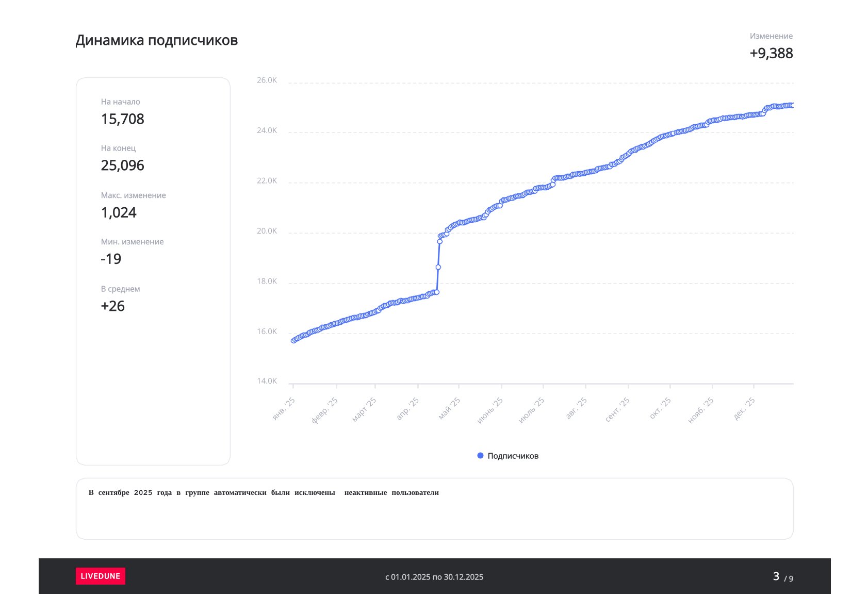Click the Макс. изменение value 1,024

[x=119, y=212]
